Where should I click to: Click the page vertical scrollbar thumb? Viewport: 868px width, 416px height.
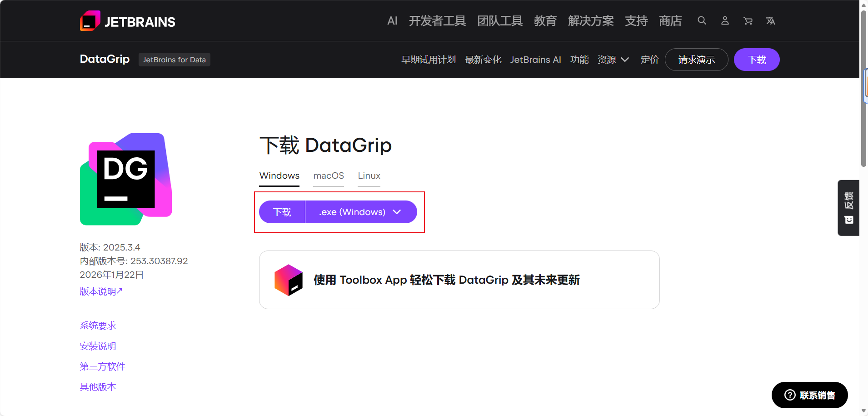(x=863, y=88)
